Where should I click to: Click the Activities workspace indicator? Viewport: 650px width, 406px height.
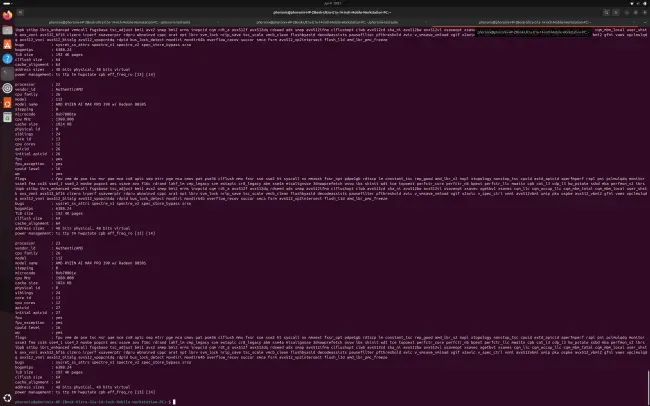pos(7,3)
